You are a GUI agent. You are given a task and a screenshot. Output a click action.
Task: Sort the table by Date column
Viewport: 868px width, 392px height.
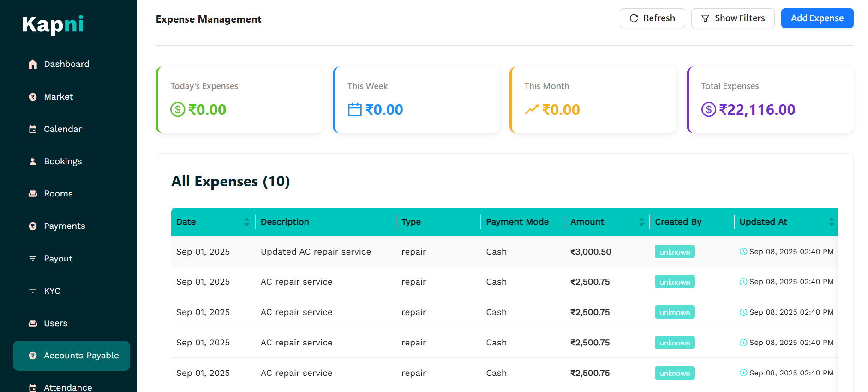pos(246,222)
